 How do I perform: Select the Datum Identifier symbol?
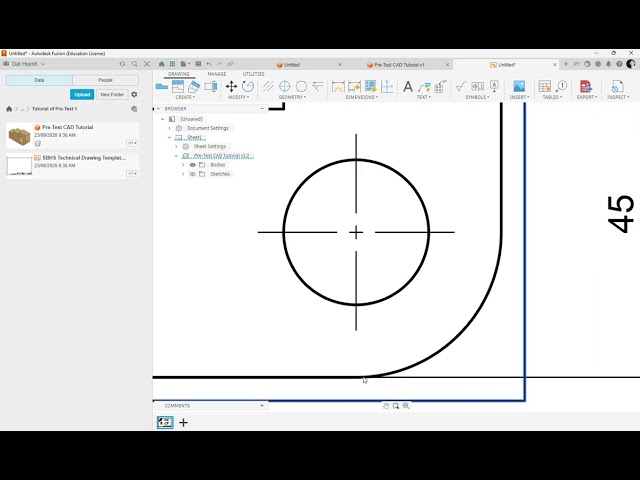[494, 86]
